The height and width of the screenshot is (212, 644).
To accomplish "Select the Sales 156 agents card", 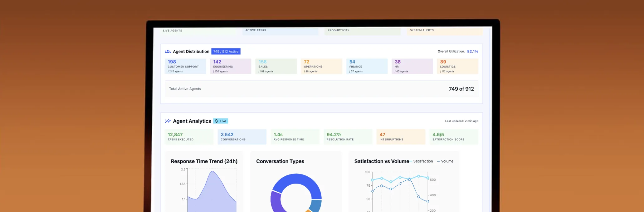I will [x=276, y=66].
